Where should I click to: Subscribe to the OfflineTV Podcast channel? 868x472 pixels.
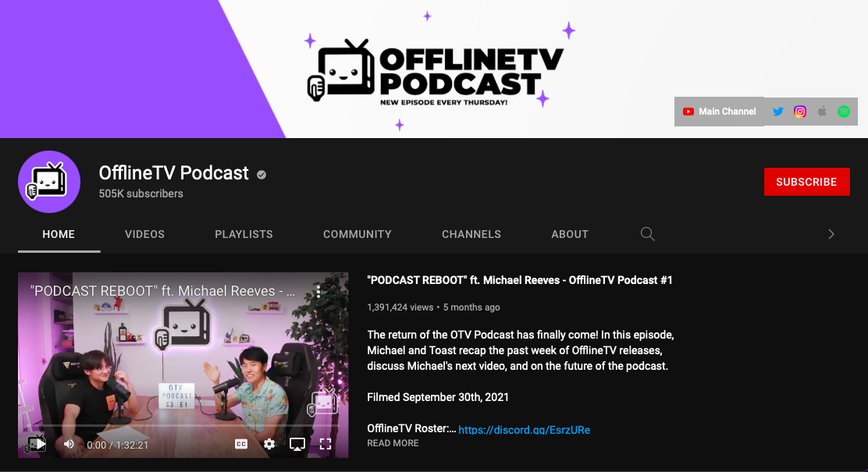click(x=806, y=182)
